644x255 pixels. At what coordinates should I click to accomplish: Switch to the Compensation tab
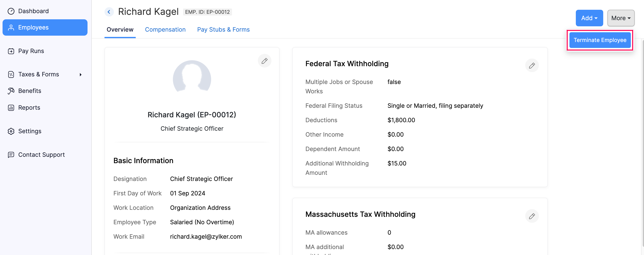(165, 29)
